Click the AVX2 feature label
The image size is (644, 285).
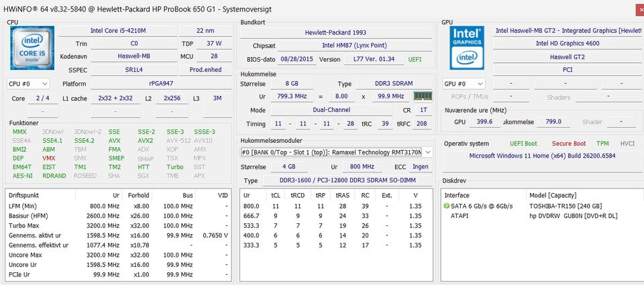pos(146,141)
